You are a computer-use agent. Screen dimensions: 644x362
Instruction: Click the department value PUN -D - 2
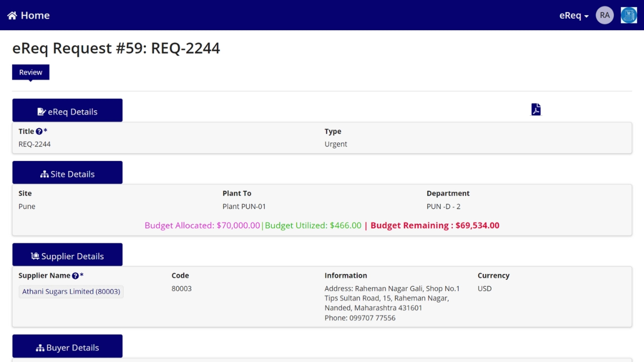[443, 206]
